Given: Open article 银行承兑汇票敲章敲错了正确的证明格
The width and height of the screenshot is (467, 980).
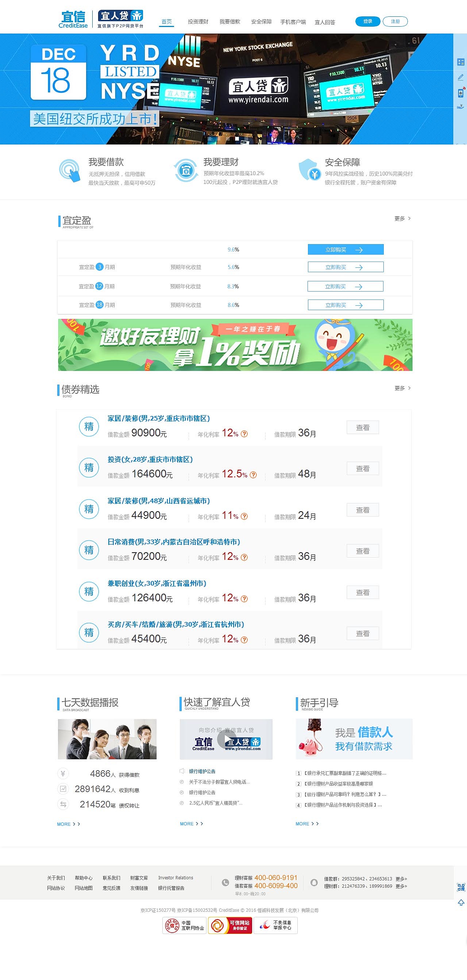Looking at the screenshot, I should click(345, 773).
